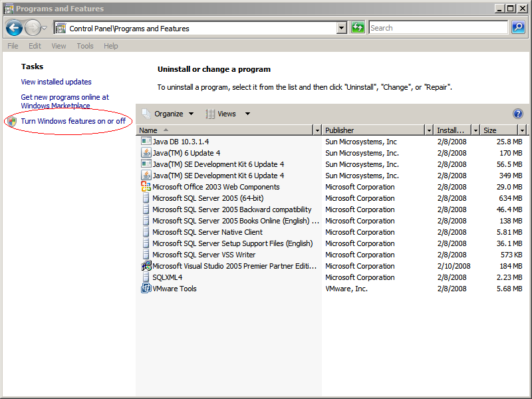Image resolution: width=532 pixels, height=399 pixels.
Task: Click the SQL Server Native Client icon
Action: pos(146,231)
